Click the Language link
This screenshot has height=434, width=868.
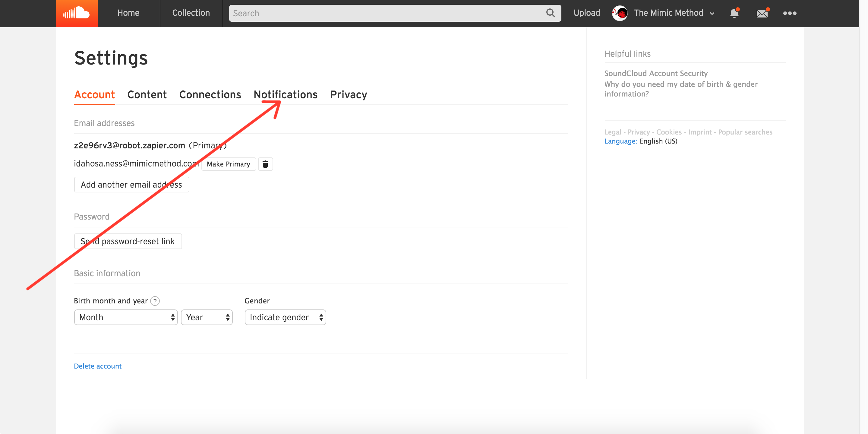click(621, 141)
